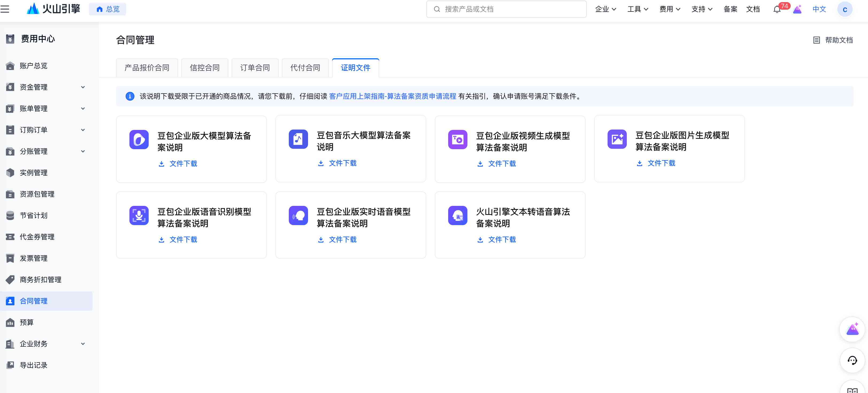Viewport: 868px width, 393px height.
Task: Go to 总览 overview button
Action: click(107, 9)
